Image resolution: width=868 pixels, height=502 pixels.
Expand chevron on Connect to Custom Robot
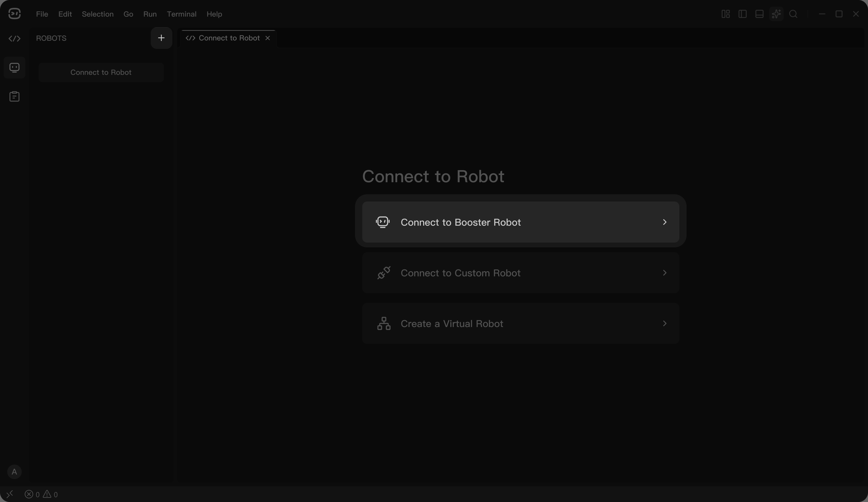click(x=665, y=273)
